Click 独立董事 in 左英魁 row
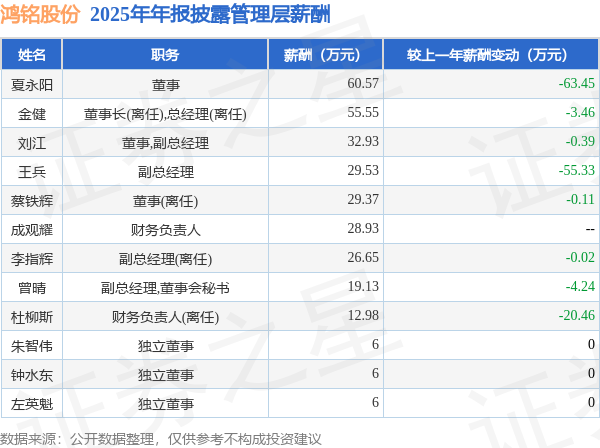 (165, 404)
